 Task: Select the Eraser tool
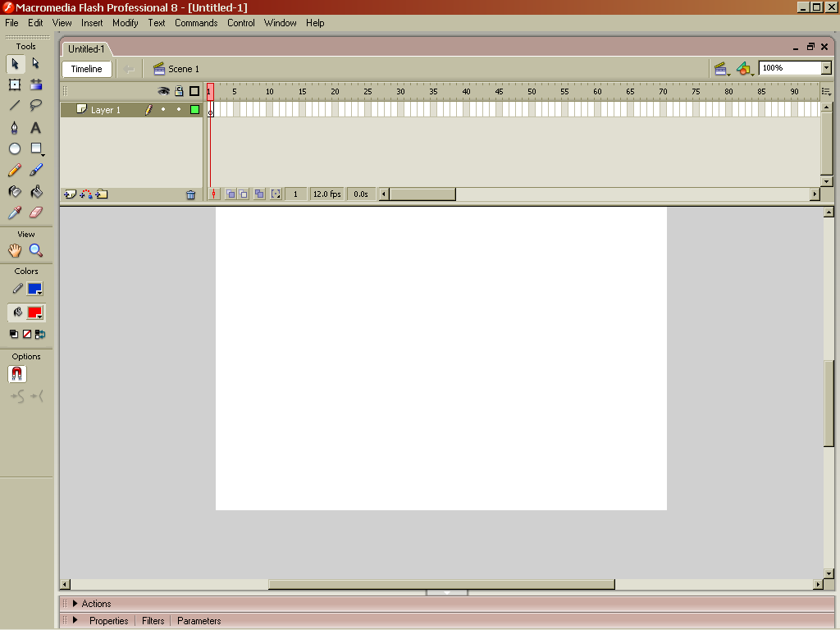36,212
